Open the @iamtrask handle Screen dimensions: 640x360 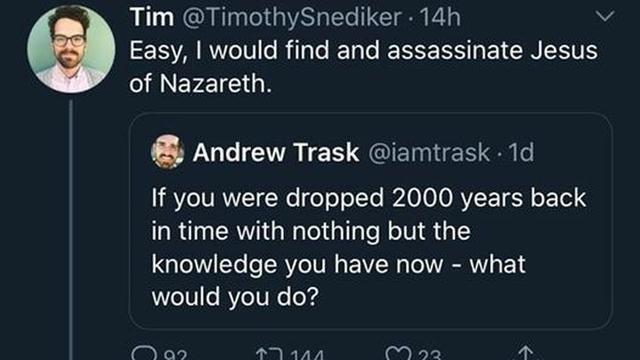point(429,153)
